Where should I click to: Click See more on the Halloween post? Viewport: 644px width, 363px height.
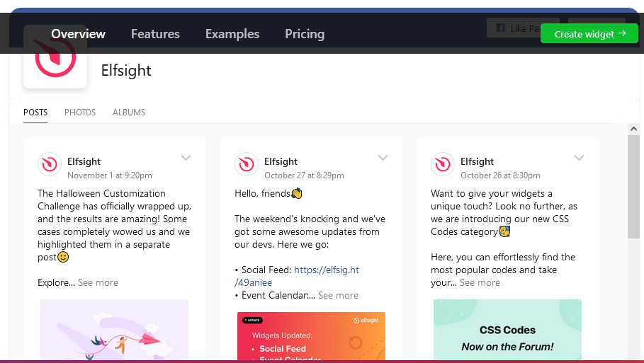pos(98,283)
